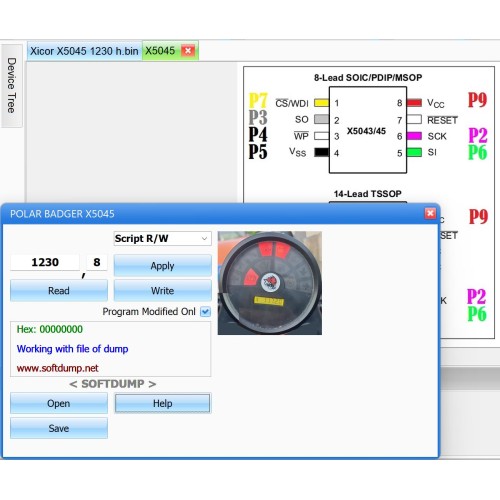Click the 1230 value input field

tap(45, 262)
